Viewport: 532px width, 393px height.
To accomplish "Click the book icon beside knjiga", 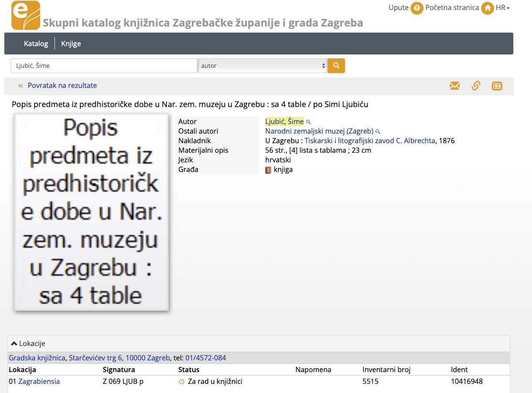I will [268, 170].
